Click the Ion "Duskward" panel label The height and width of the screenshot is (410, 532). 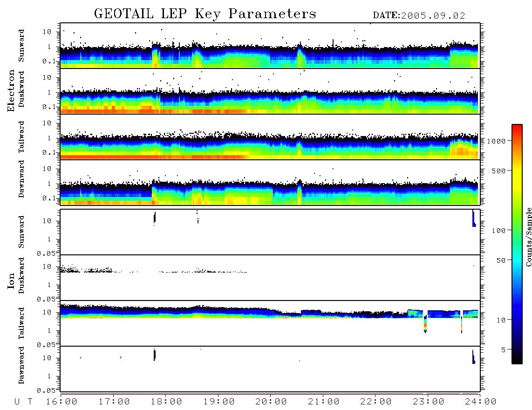coord(21,275)
